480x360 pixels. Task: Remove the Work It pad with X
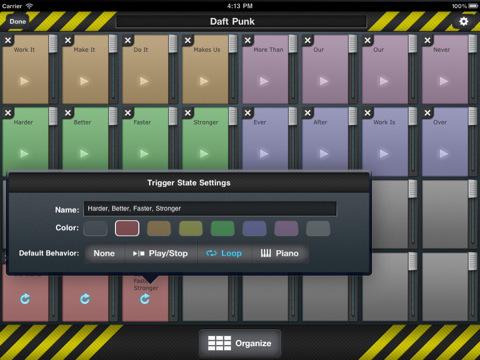pos(8,40)
